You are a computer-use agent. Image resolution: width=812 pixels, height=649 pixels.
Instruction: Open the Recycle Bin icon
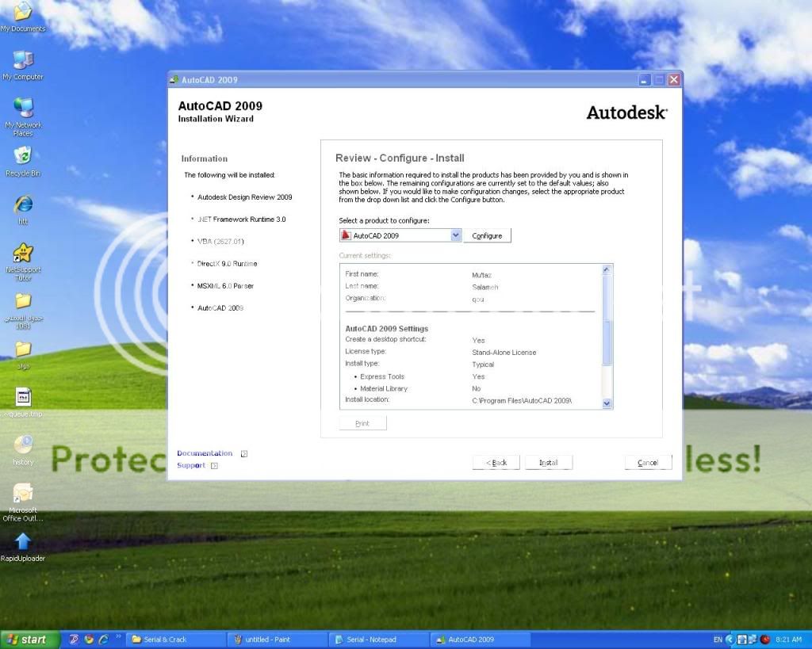click(x=23, y=156)
